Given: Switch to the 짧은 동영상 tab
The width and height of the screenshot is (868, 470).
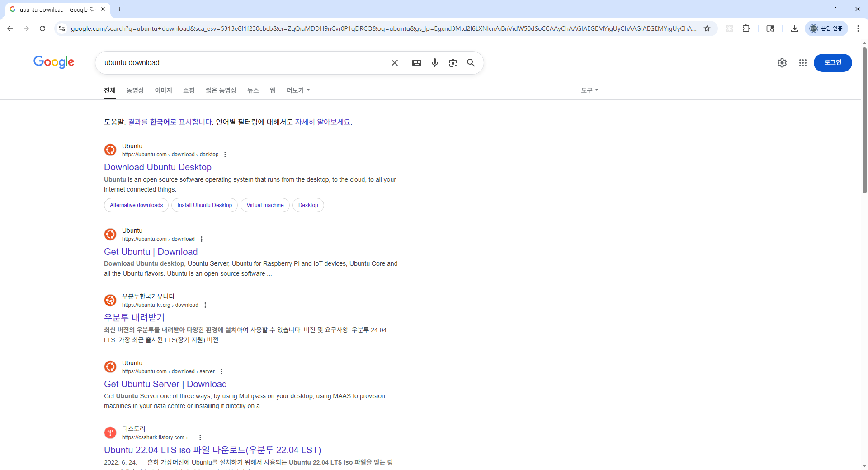Looking at the screenshot, I should [221, 90].
